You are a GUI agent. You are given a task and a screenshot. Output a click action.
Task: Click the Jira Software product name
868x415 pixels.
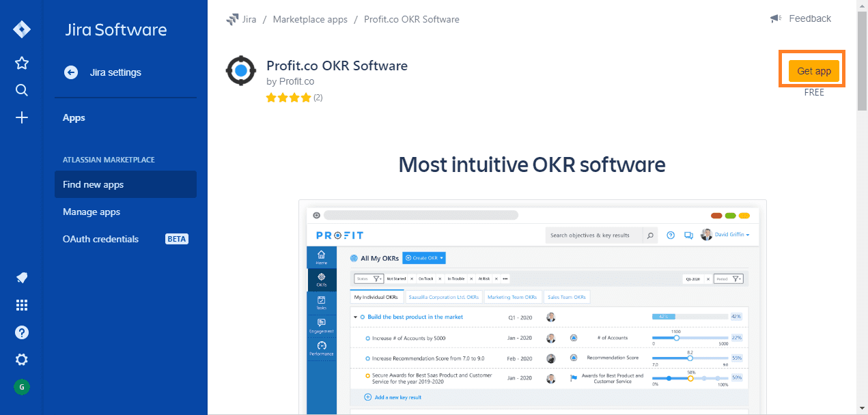coord(116,30)
